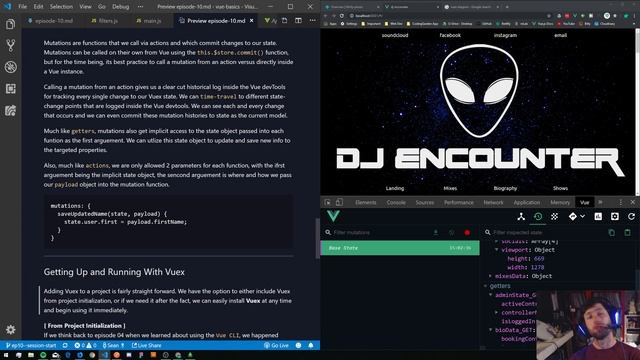Screen dimensions: 640x360
Task: Toggle the red mutation recording button
Action: [x=467, y=233]
